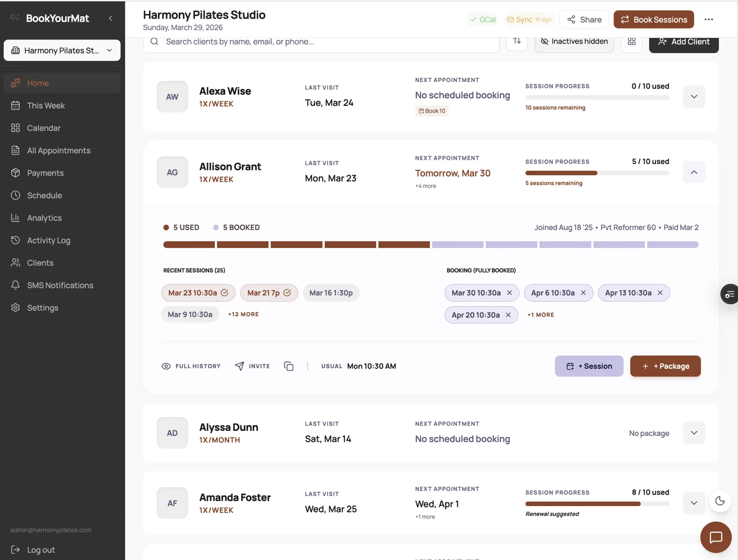Open the three-dot more options menu
The width and height of the screenshot is (738, 560).
[709, 19]
